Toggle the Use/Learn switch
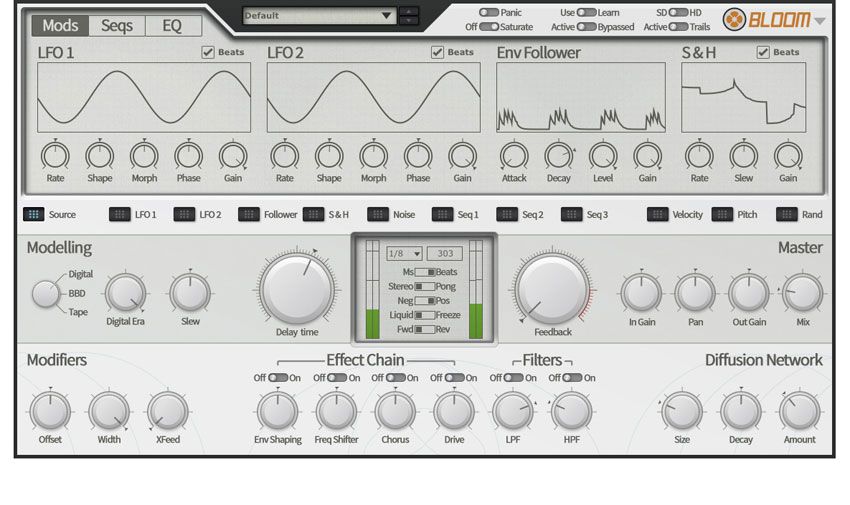Image resolution: width=850 pixels, height=505 pixels. (586, 12)
